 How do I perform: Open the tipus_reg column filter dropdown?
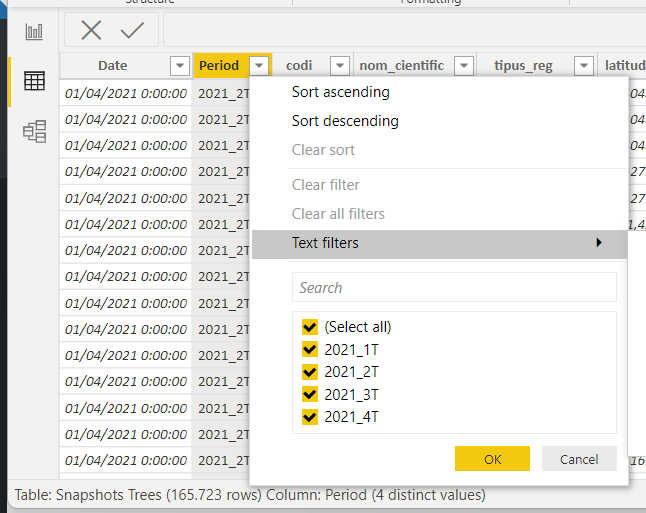coord(583,66)
